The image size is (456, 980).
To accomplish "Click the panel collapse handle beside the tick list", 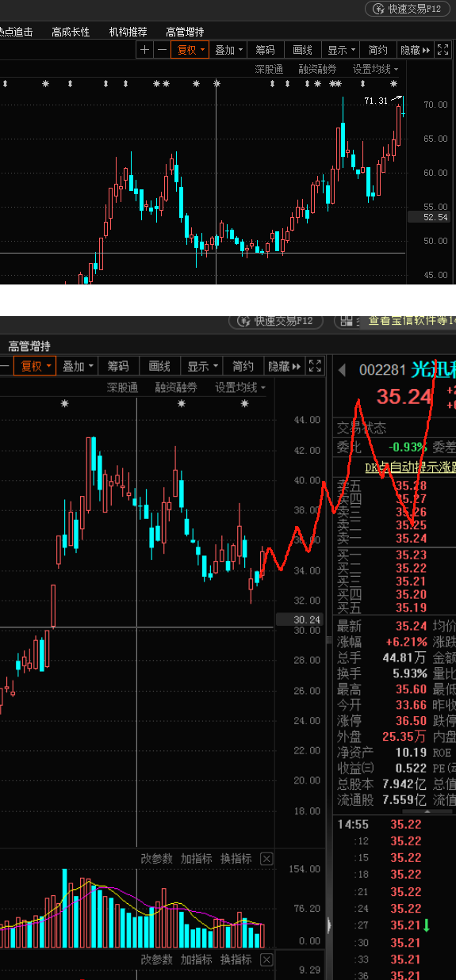I will pos(329,924).
